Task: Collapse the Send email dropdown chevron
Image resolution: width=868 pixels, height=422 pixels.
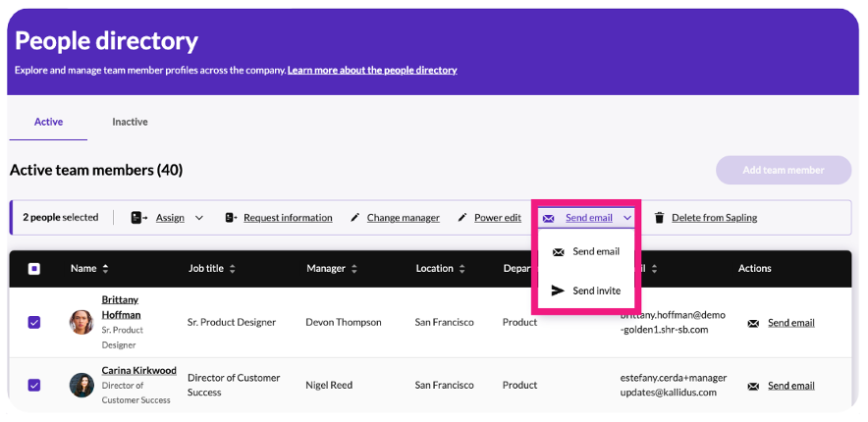Action: 627,218
